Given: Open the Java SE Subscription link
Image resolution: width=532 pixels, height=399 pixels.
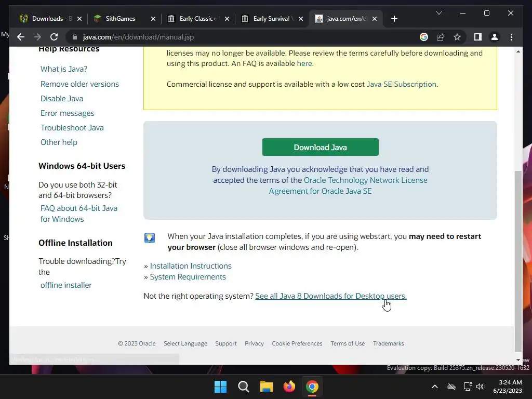Looking at the screenshot, I should tap(402, 84).
